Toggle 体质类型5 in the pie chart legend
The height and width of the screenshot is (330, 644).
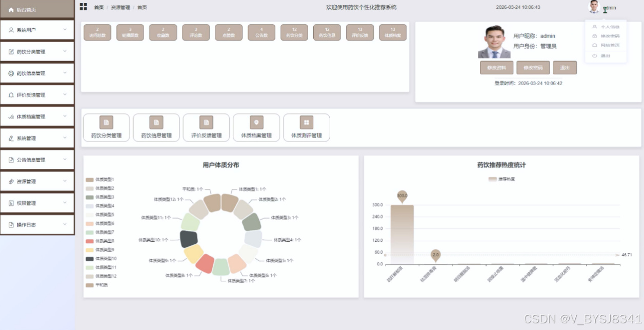point(100,215)
